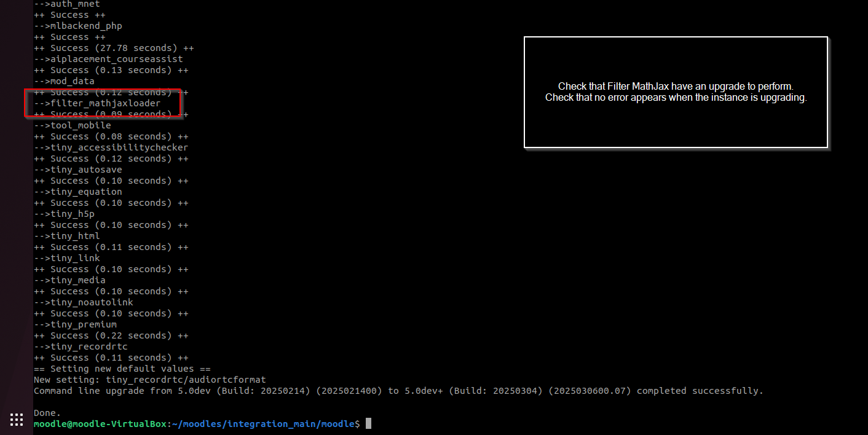
Task: Click "== Setting new default values ==" line
Action: 122,369
